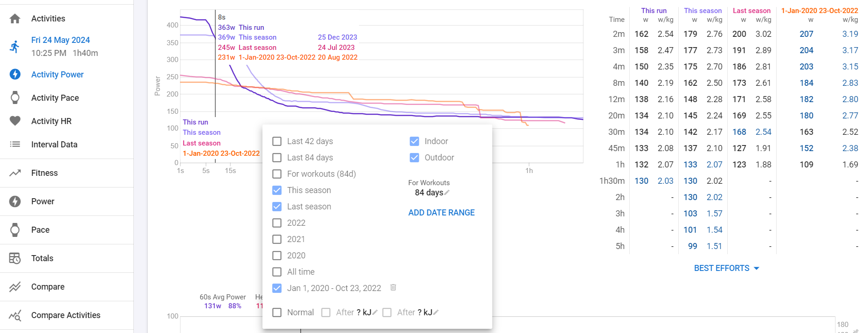This screenshot has width=868, height=333.
Task: Click the Fitness trend line icon
Action: [x=15, y=173]
